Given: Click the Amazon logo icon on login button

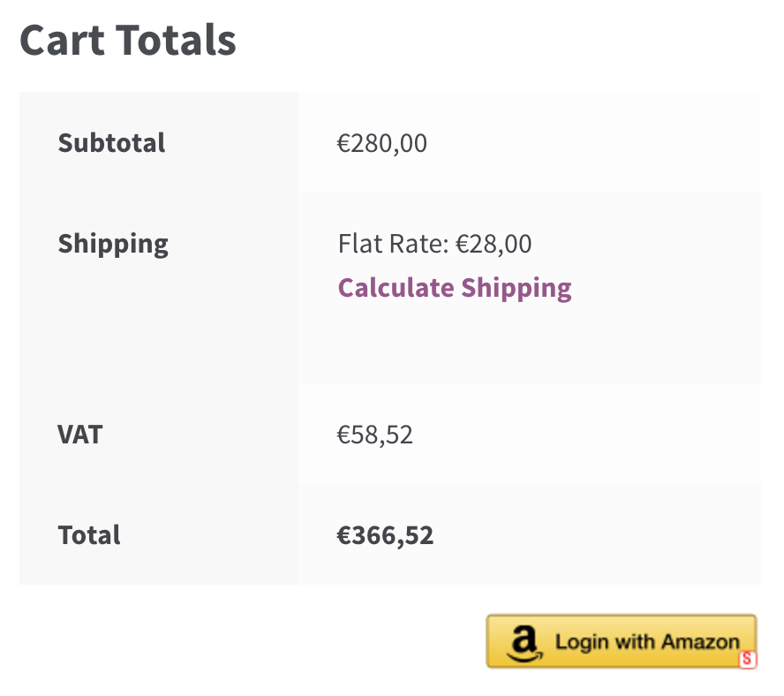Looking at the screenshot, I should coord(523,644).
